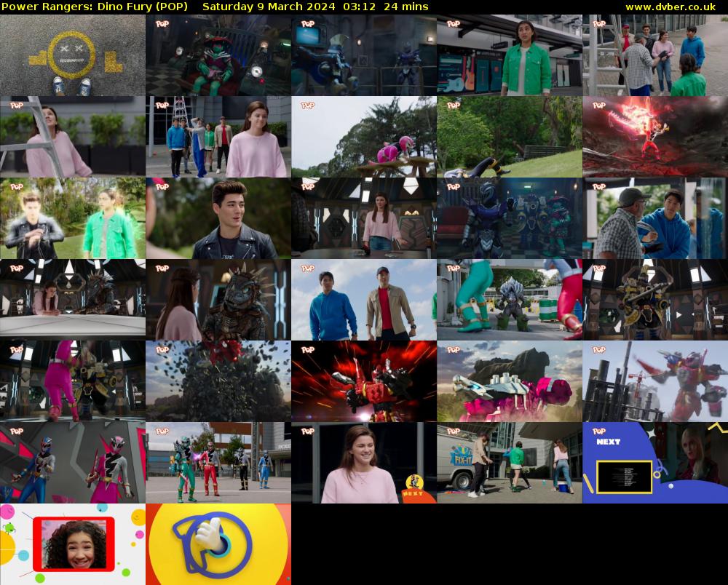Image resolution: width=728 pixels, height=585 pixels.
Task: Click the date text "Saturday 9 March 2024"
Action: click(269, 7)
